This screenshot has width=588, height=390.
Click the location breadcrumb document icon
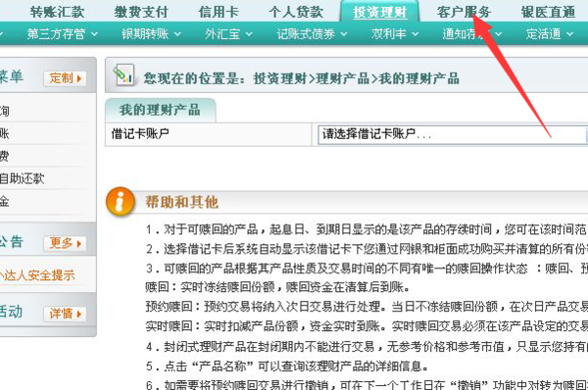[x=123, y=74]
